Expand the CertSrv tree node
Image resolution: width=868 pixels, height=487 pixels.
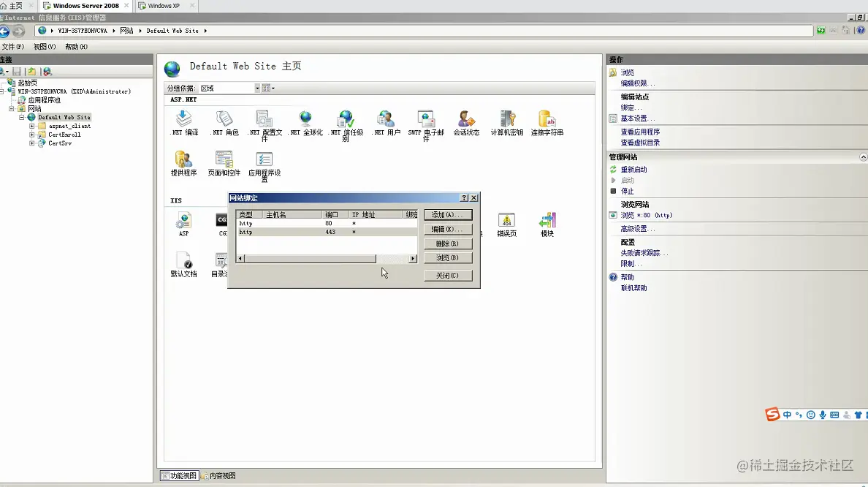(31, 143)
